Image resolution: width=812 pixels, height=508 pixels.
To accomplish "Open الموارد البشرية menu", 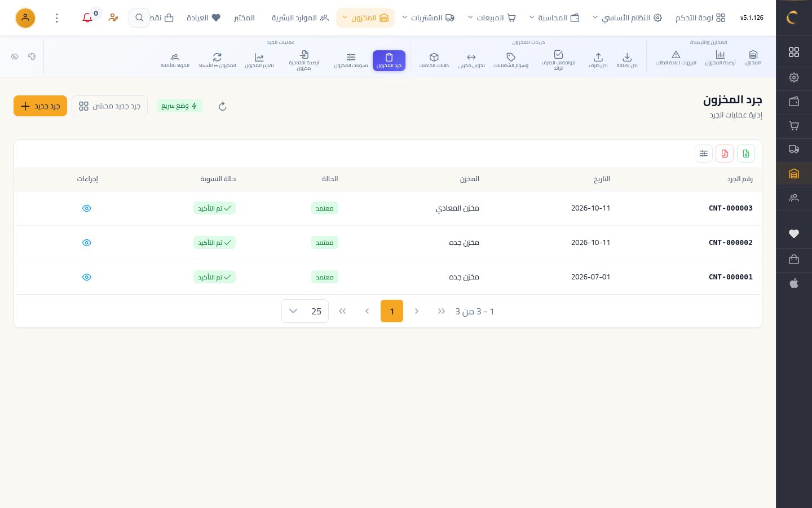I will [x=300, y=18].
